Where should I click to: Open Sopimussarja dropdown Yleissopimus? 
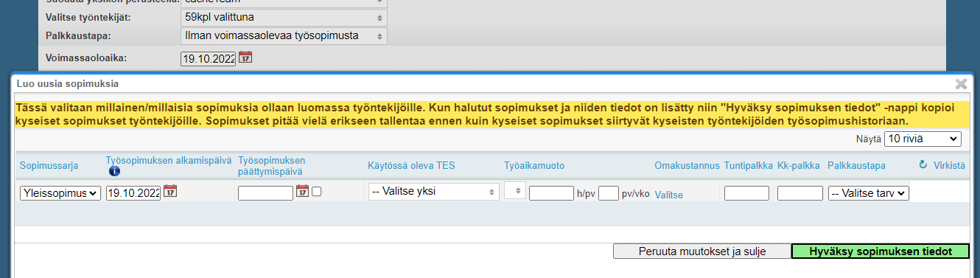[x=60, y=193]
